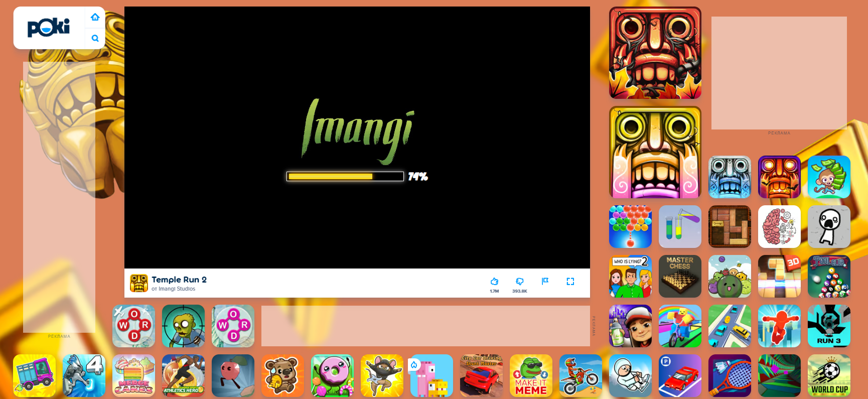
Task: Open the search magnifier icon
Action: click(95, 38)
